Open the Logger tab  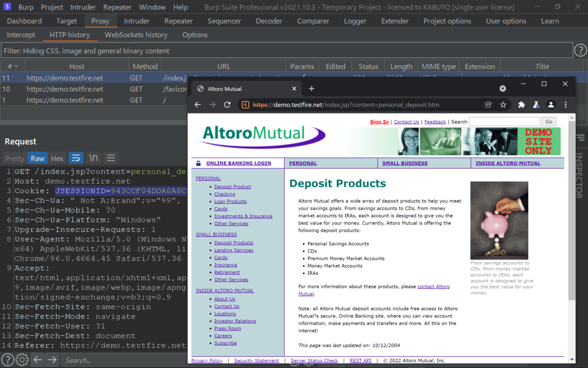(x=355, y=21)
